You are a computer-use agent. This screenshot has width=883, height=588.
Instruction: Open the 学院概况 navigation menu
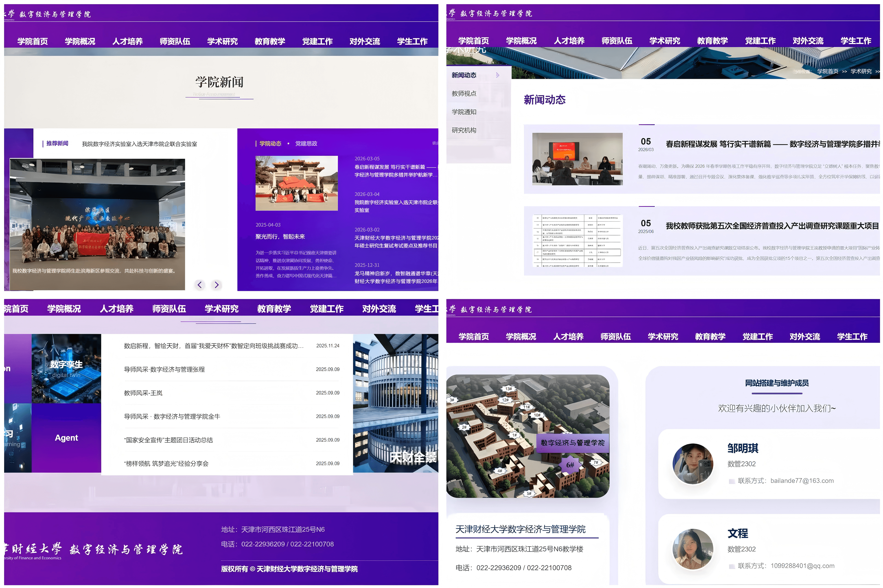[x=79, y=41]
